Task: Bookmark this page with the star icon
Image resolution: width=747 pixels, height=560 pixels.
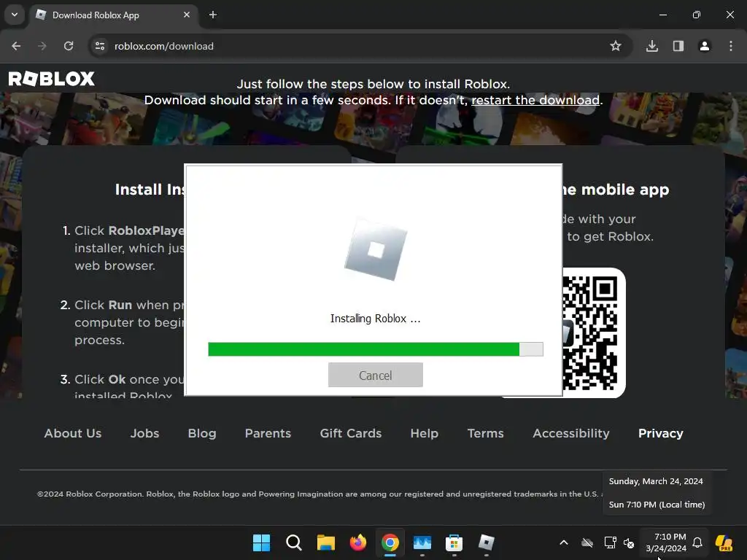Action: point(616,46)
